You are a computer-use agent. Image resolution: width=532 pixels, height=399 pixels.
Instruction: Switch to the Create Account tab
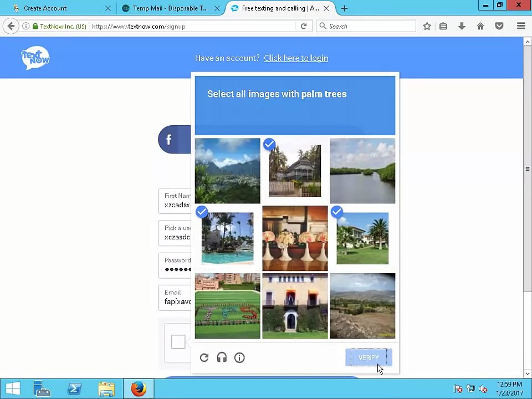(x=61, y=8)
